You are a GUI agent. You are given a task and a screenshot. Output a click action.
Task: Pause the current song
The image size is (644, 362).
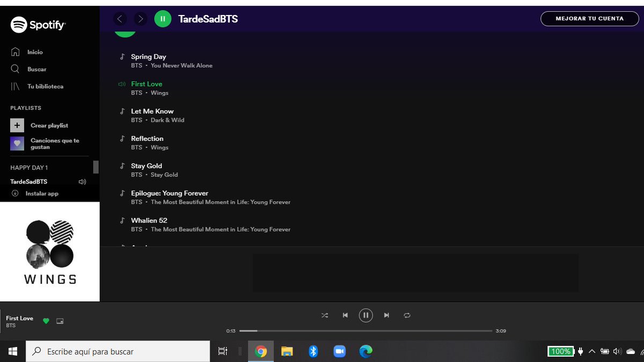click(x=365, y=315)
